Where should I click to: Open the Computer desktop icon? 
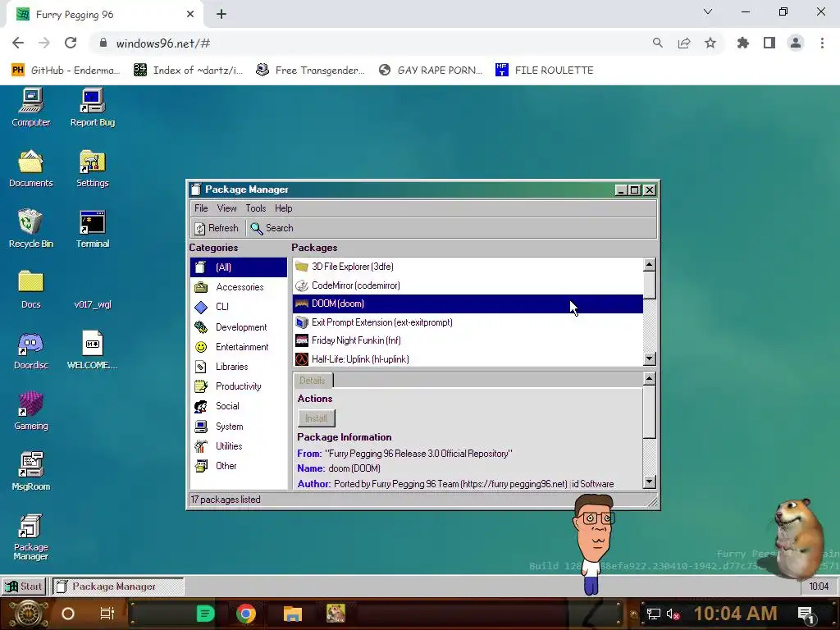pyautogui.click(x=31, y=107)
